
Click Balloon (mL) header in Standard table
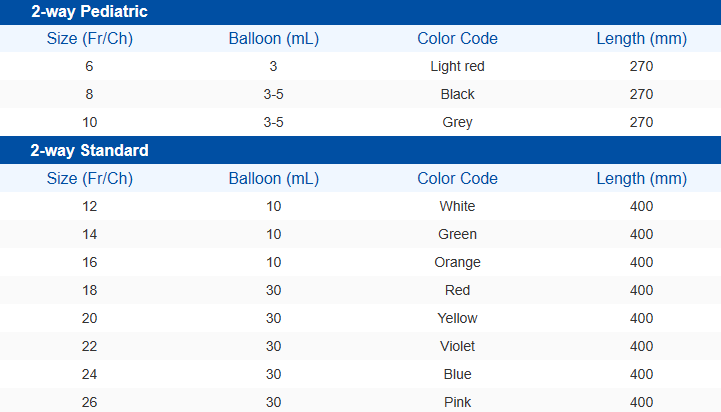[273, 179]
